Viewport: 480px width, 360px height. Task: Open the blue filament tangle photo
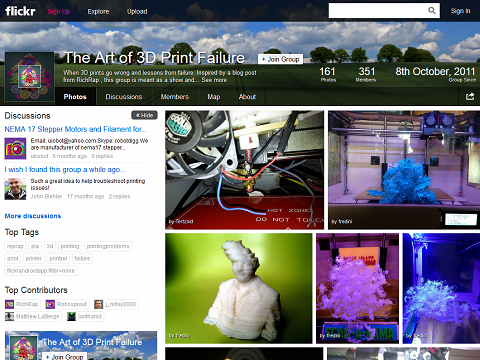click(x=404, y=170)
